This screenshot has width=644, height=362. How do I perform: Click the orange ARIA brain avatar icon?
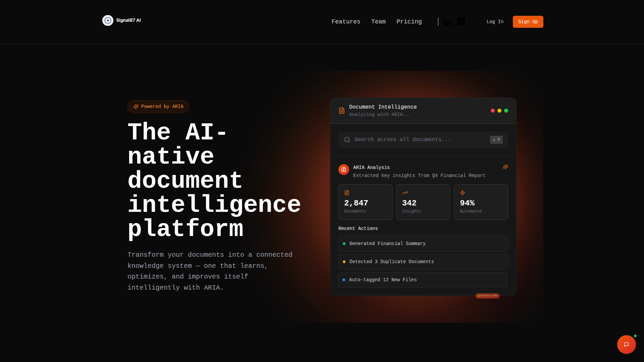tap(343, 170)
